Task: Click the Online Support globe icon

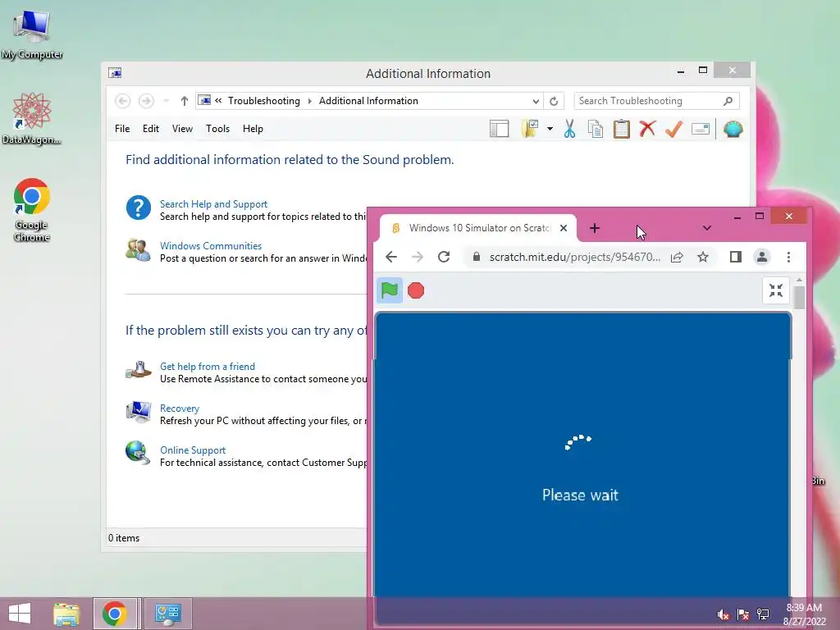Action: (138, 453)
